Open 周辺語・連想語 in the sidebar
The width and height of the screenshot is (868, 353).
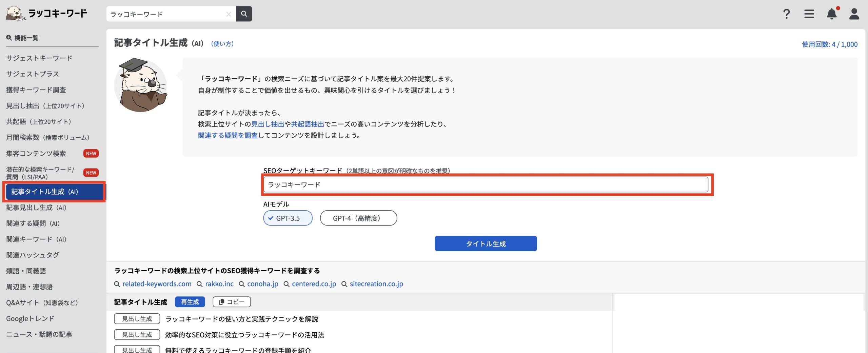pyautogui.click(x=29, y=287)
